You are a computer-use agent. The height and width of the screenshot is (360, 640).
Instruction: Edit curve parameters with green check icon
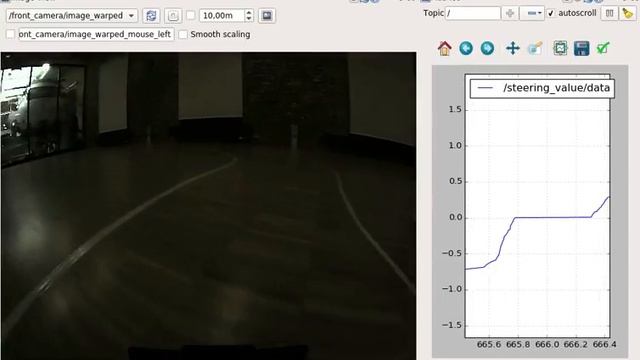pos(603,48)
